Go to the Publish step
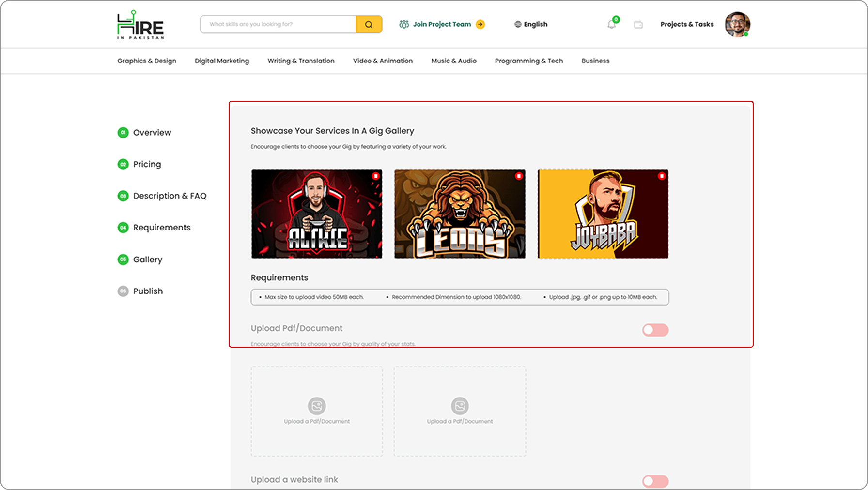Viewport: 868px width, 490px height. 140,291
